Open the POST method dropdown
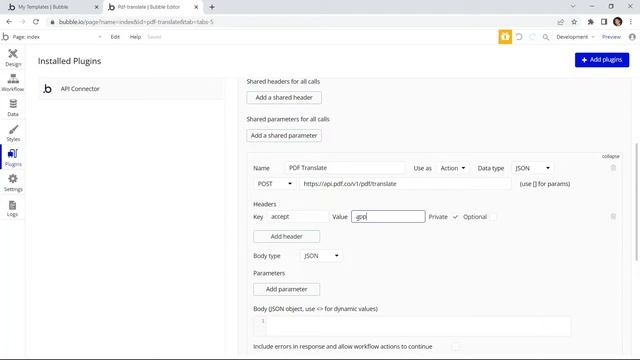 (274, 184)
